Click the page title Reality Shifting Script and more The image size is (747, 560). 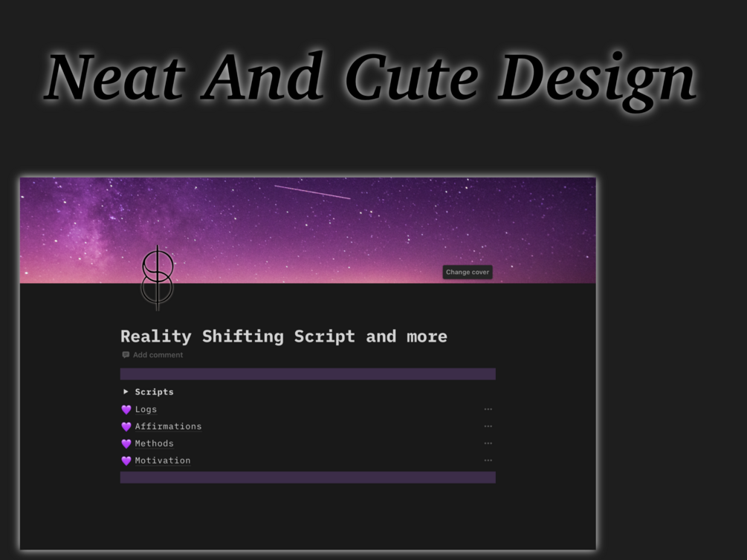click(284, 336)
